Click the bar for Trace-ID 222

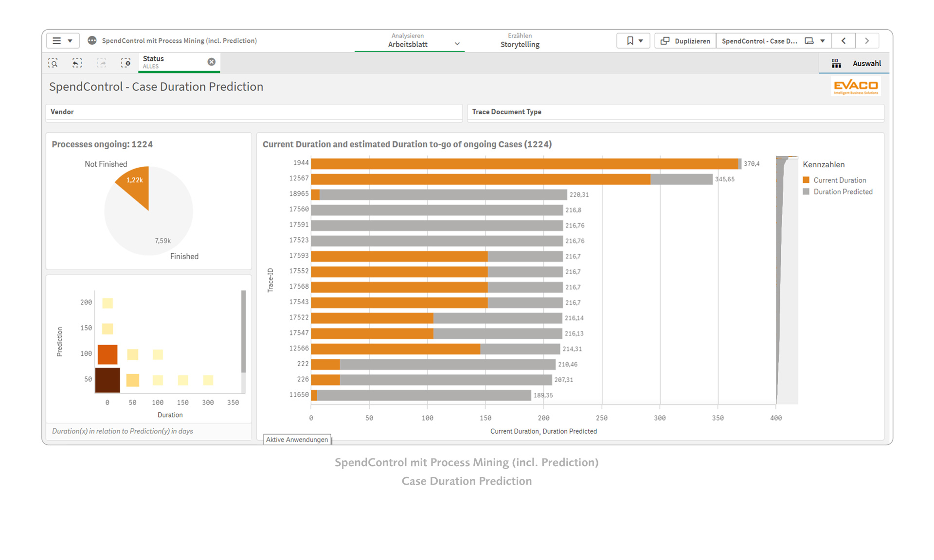coord(433,365)
